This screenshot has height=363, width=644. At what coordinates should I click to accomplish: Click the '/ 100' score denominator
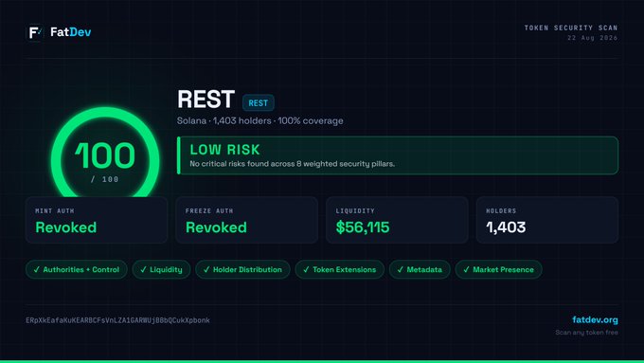click(x=105, y=179)
